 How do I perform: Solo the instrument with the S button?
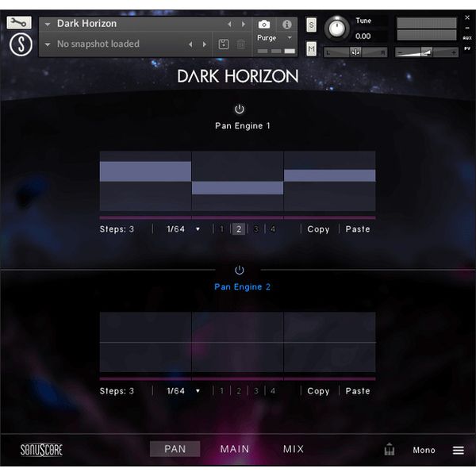coord(311,25)
